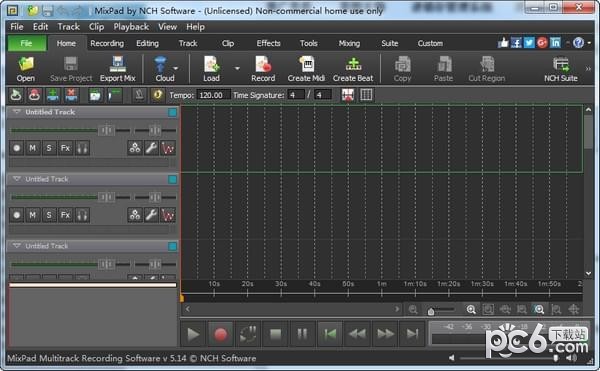The height and width of the screenshot is (371, 600).
Task: Click the blue help question mark icon
Action: (x=579, y=43)
